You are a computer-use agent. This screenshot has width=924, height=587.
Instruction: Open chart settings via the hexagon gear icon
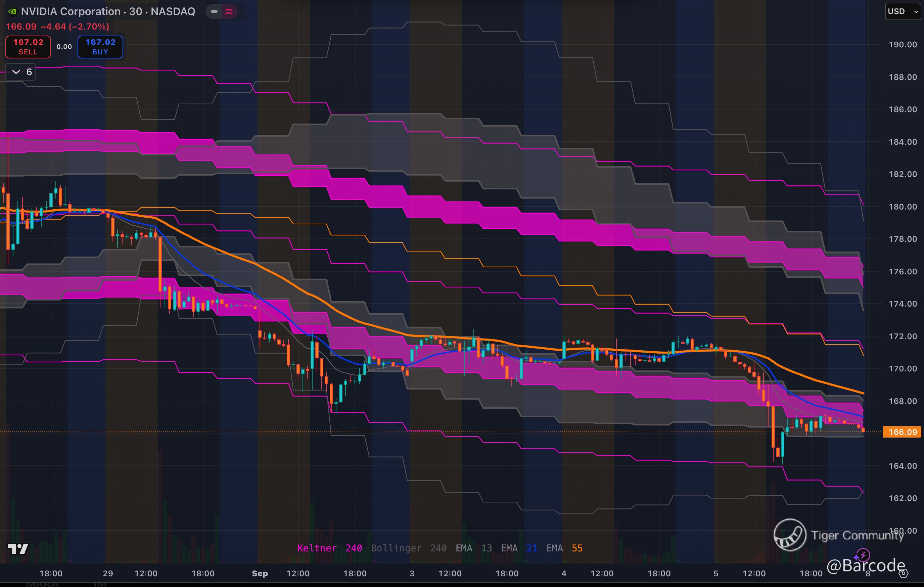(904, 573)
